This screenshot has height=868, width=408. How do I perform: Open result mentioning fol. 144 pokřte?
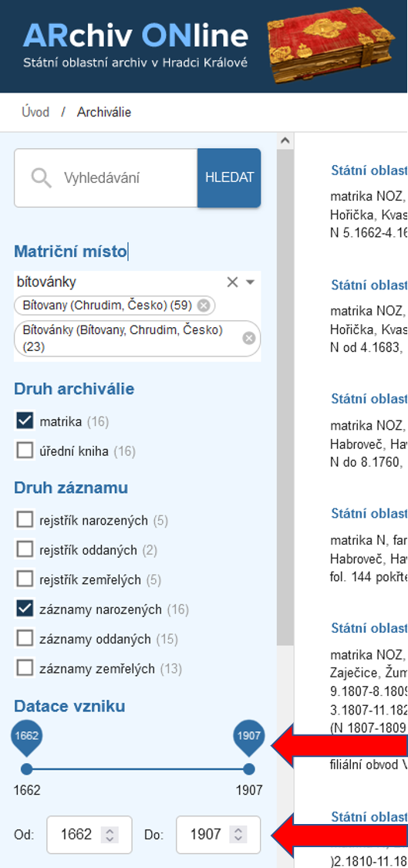pos(369,513)
